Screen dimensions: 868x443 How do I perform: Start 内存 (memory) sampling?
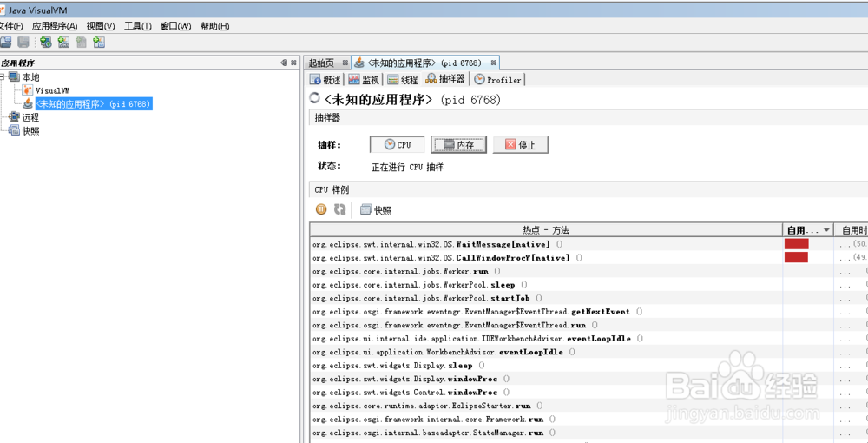click(459, 145)
